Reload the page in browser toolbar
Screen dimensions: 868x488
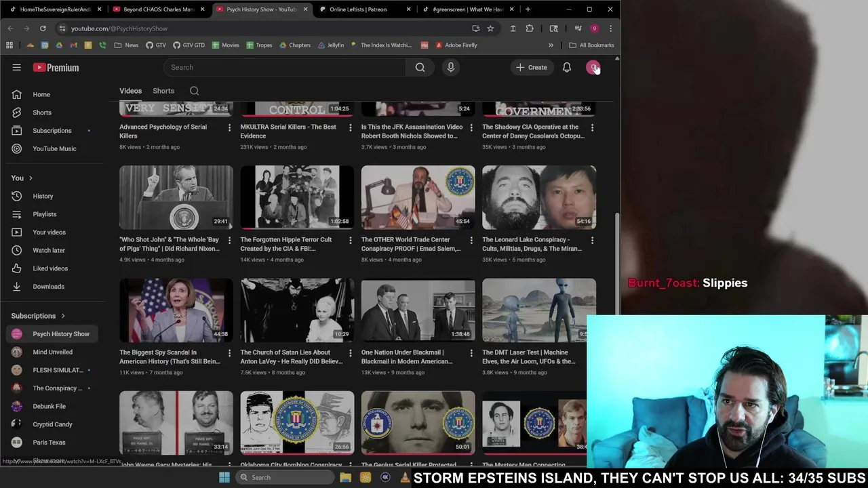click(43, 28)
